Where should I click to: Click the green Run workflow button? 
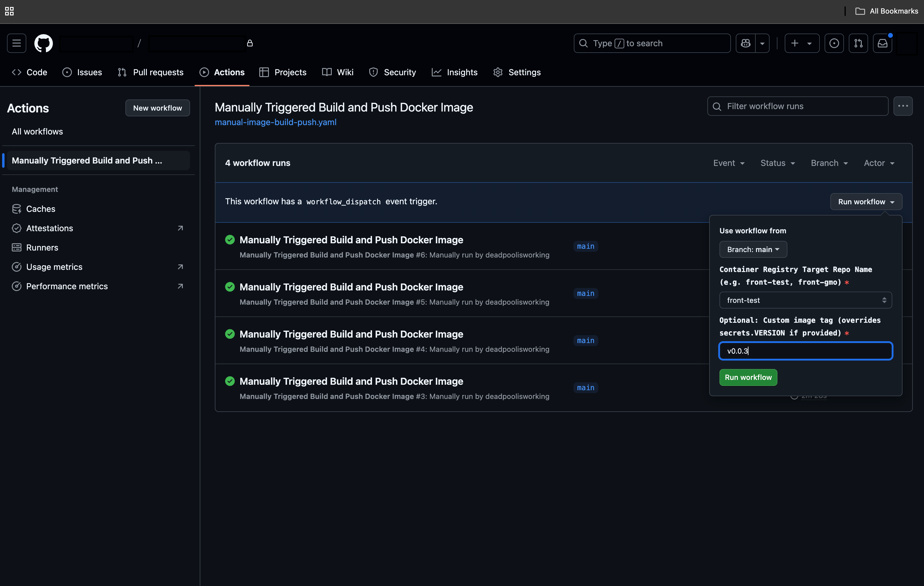pyautogui.click(x=748, y=377)
